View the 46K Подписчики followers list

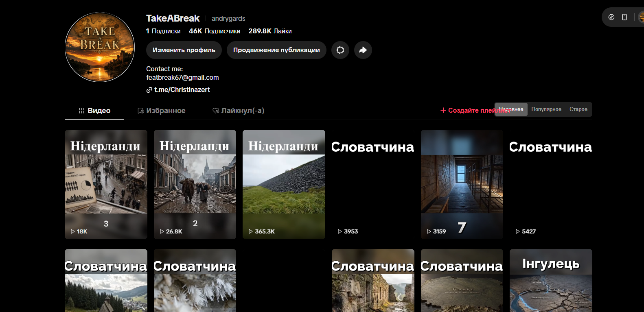pos(215,31)
